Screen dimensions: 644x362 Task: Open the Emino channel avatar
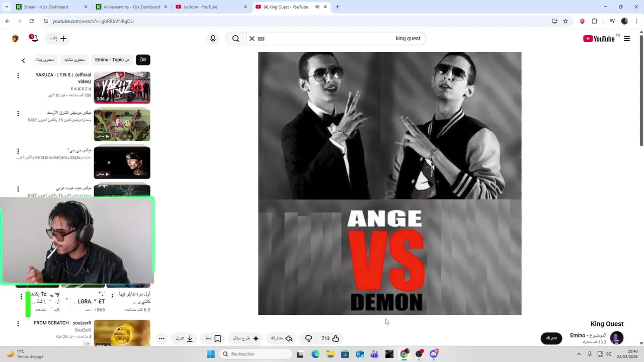tap(617, 338)
